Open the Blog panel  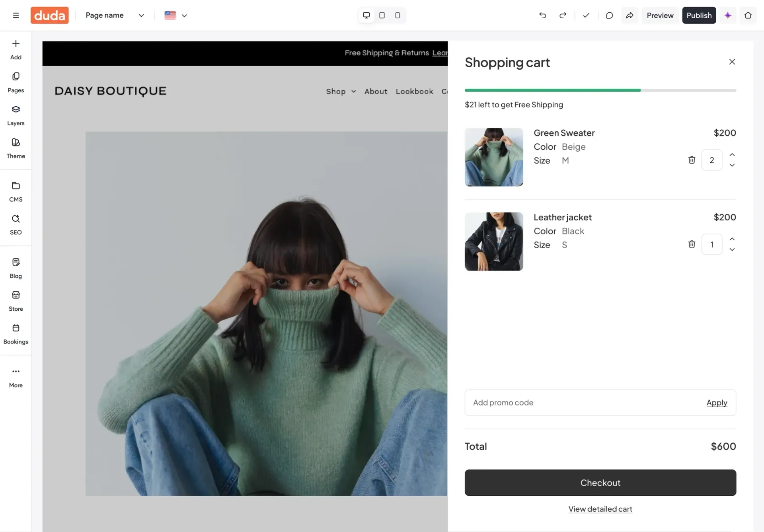point(16,268)
